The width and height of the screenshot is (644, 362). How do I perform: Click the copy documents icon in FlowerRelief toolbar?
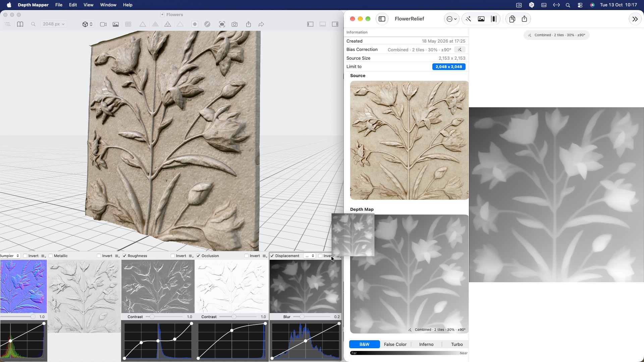512,19
